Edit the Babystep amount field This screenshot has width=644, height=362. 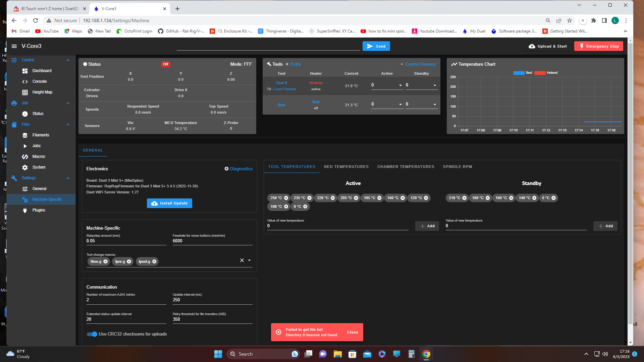point(126,241)
